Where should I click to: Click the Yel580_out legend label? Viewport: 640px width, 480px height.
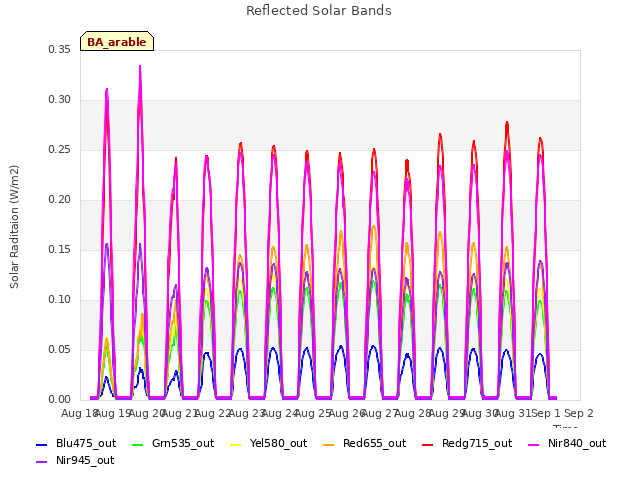[278, 443]
